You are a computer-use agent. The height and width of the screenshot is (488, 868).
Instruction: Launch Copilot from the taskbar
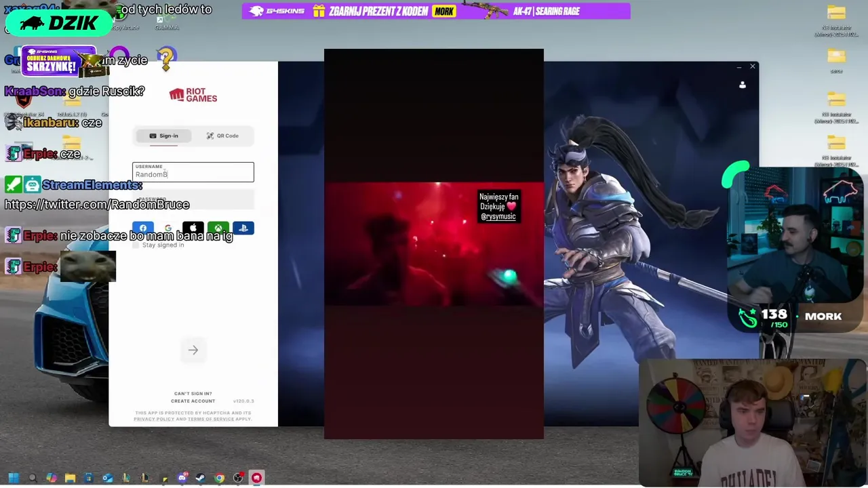pyautogui.click(x=52, y=478)
